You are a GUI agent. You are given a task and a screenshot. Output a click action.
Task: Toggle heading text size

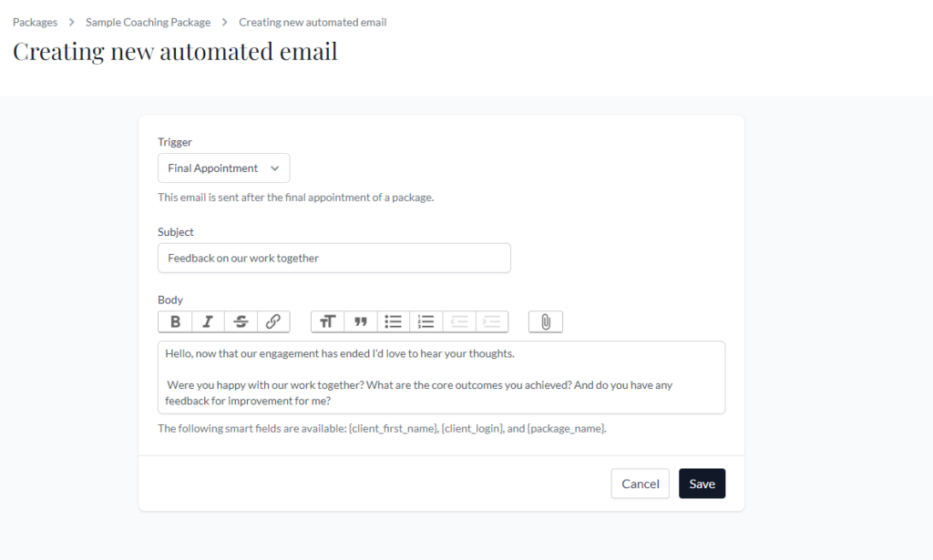(x=328, y=321)
